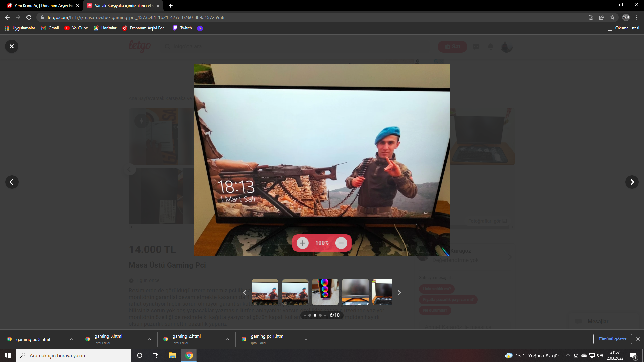Zoom in with the plus button
The width and height of the screenshot is (644, 362).
pyautogui.click(x=302, y=243)
